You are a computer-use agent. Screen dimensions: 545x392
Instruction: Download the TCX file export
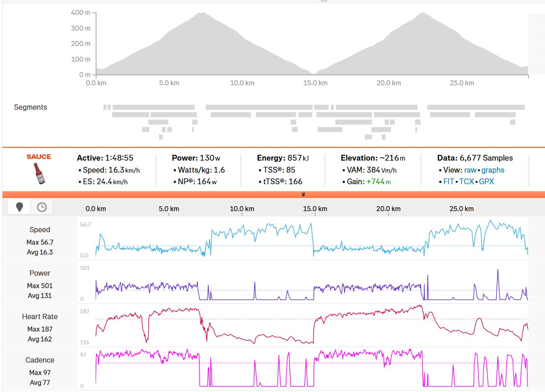(x=466, y=182)
